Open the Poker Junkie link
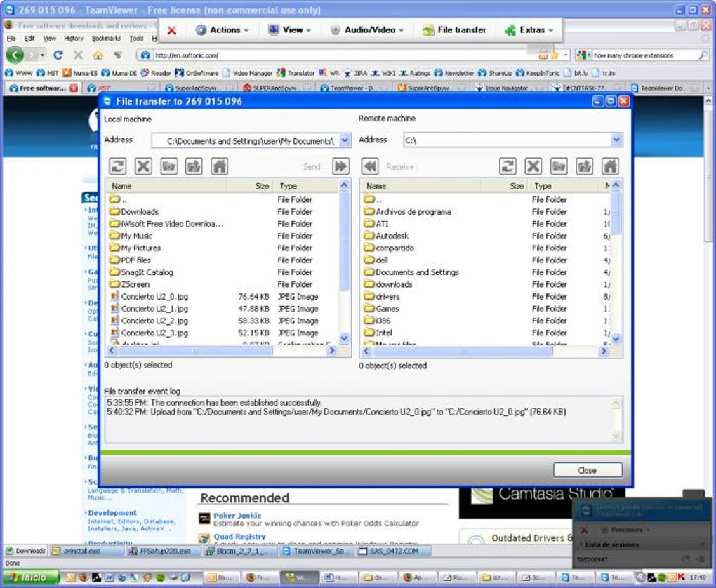 [237, 516]
